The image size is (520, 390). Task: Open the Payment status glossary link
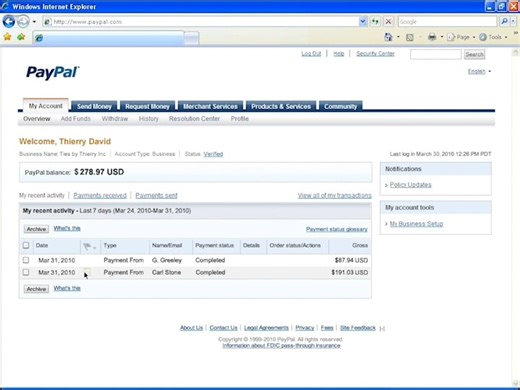coord(337,229)
